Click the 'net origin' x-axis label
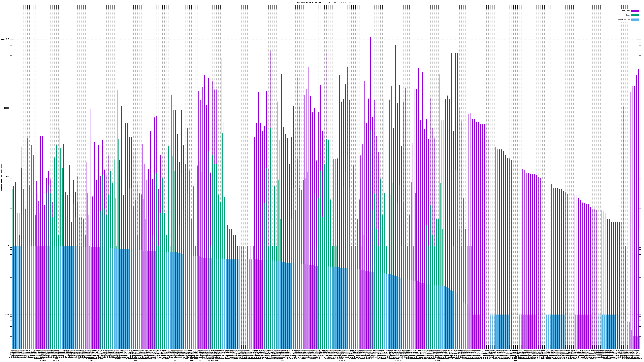644x362 pixels. coord(56,360)
